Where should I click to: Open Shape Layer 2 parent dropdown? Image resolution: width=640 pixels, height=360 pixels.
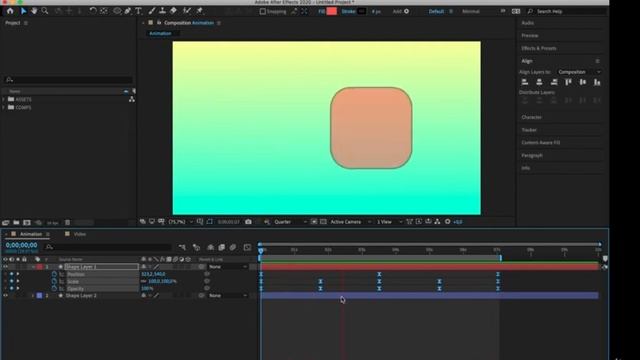click(x=228, y=296)
